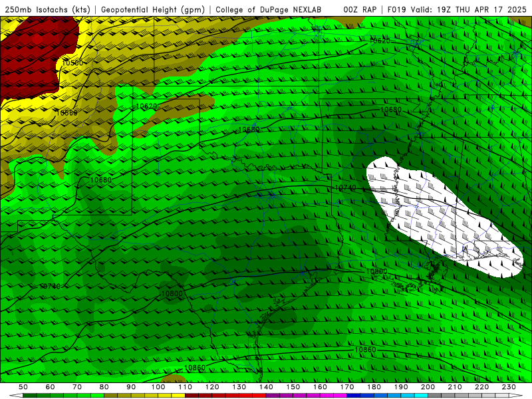Pick the bright yellow swatch just before 110

(x=178, y=396)
